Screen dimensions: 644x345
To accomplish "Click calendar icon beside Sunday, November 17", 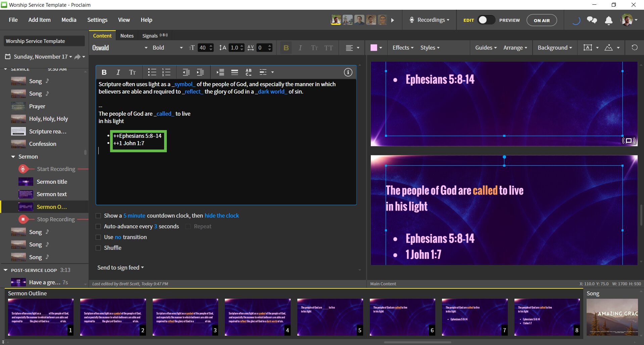I will click(8, 57).
